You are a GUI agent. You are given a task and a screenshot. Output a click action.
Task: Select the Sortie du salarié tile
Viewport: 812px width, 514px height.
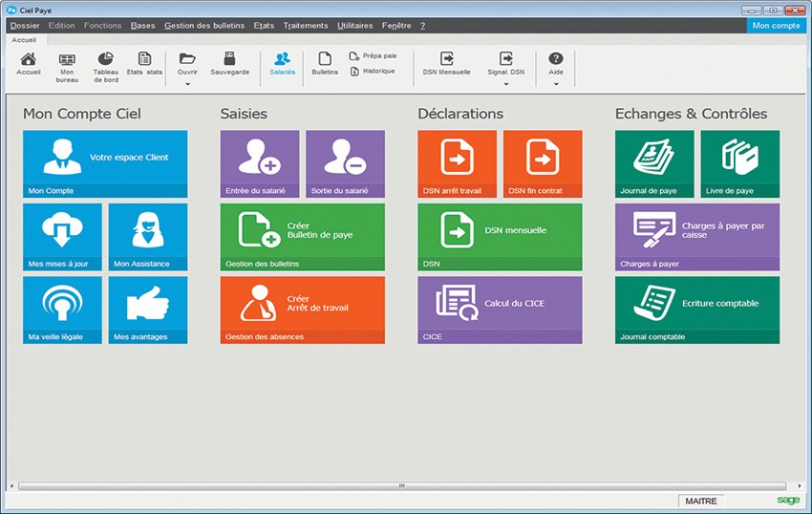click(x=345, y=163)
